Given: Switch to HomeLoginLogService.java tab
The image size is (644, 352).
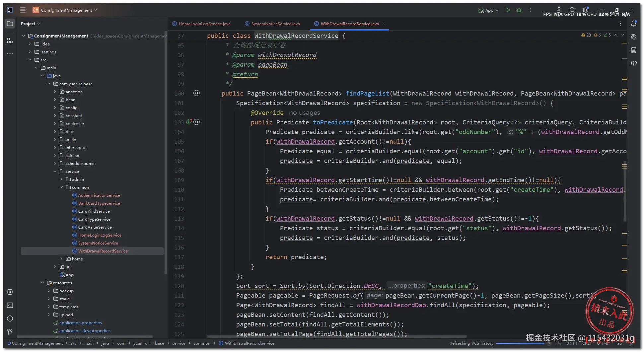Looking at the screenshot, I should [201, 24].
